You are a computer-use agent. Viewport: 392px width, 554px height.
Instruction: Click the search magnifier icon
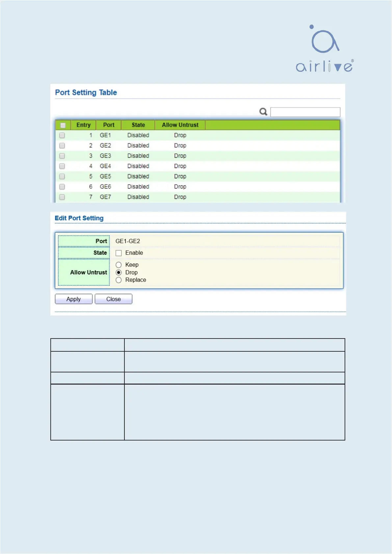(x=263, y=112)
